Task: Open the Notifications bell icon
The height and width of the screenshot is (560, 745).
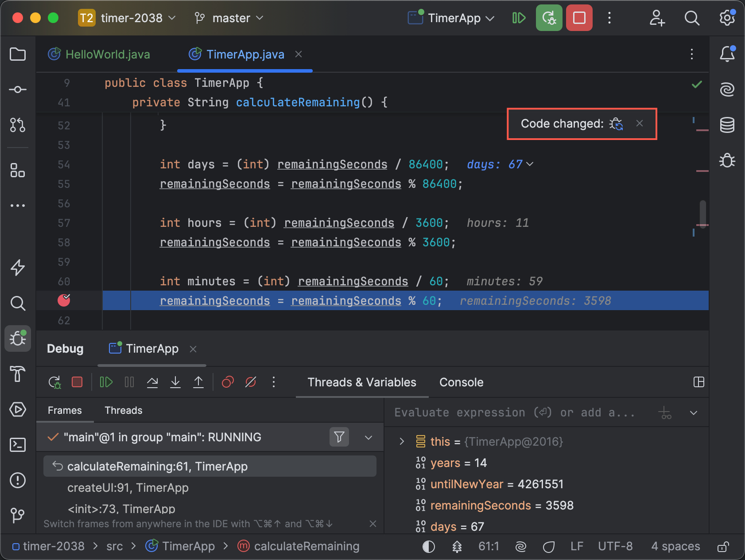Action: point(727,54)
